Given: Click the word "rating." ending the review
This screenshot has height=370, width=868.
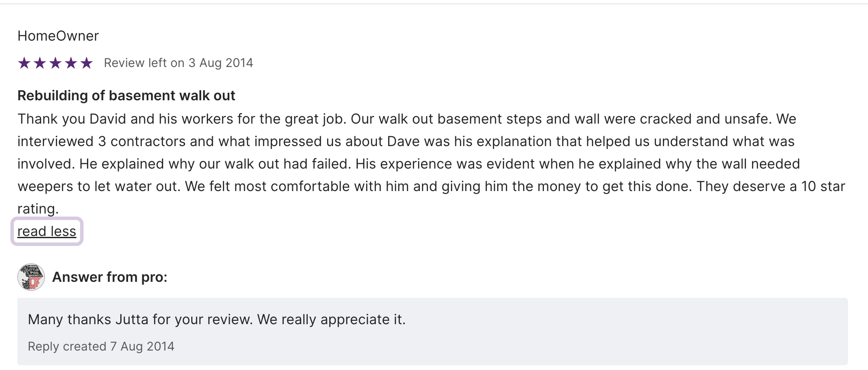Looking at the screenshot, I should click(x=38, y=209).
